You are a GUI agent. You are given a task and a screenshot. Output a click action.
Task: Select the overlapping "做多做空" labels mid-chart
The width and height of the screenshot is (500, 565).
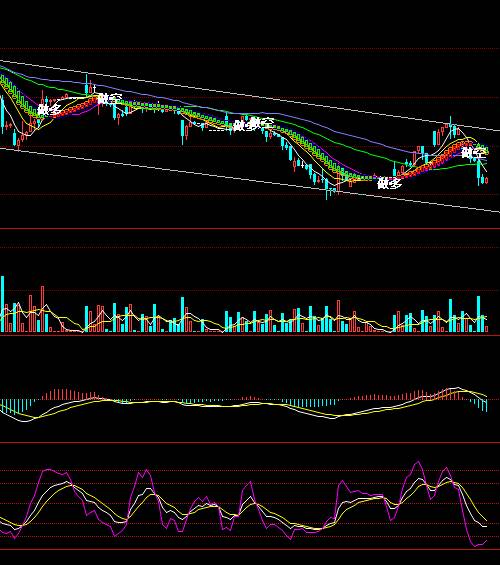click(x=254, y=124)
